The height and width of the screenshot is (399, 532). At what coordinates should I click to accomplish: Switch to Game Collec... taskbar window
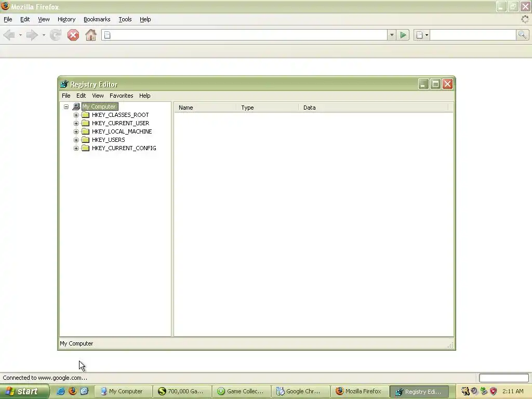(241, 391)
